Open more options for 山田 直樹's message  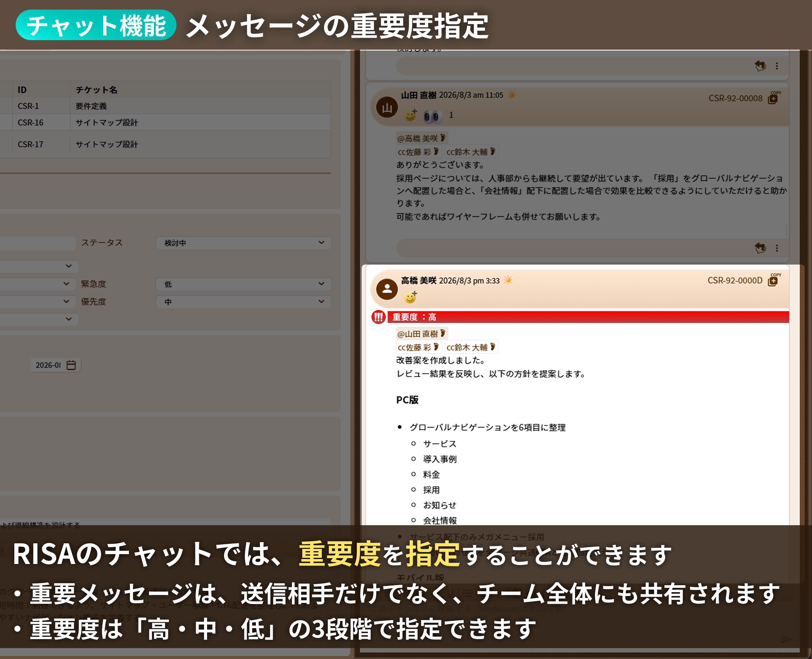tap(777, 248)
